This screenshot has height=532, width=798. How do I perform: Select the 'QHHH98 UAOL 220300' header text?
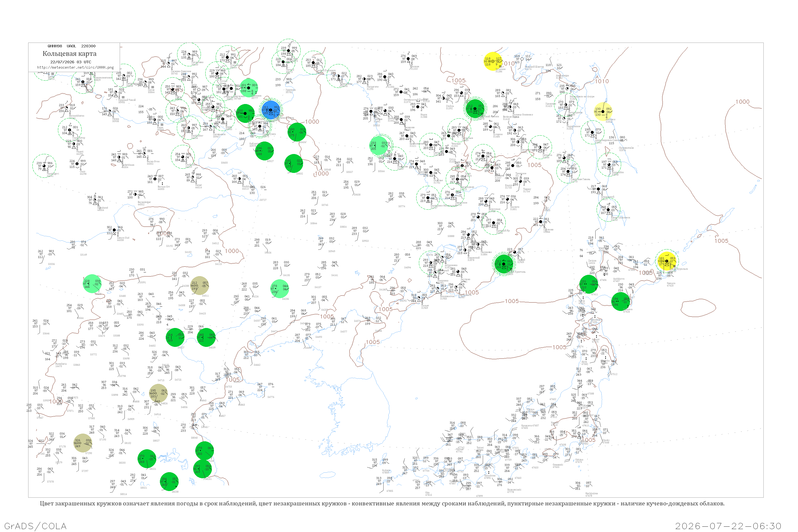pyautogui.click(x=72, y=46)
